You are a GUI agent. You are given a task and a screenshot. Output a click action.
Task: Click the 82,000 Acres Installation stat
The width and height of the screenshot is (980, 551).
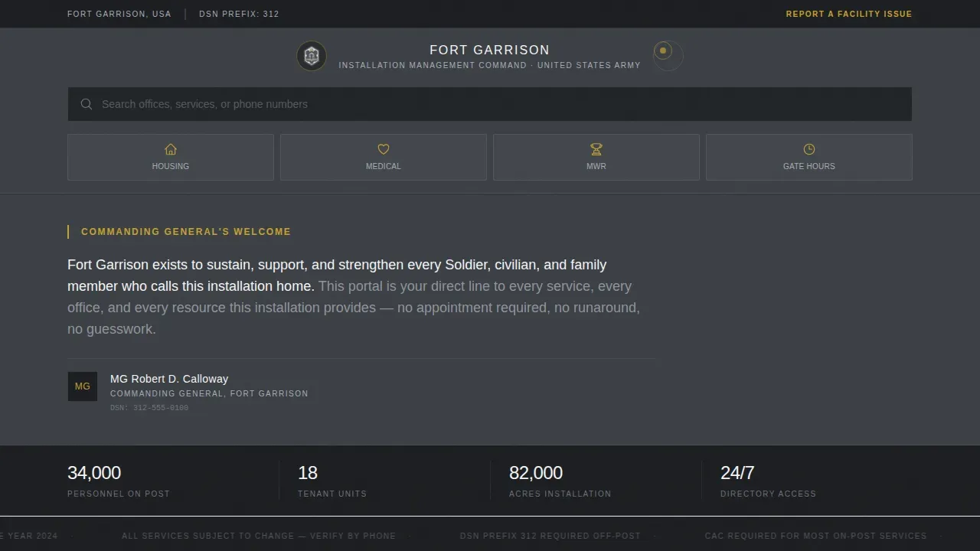tap(560, 481)
